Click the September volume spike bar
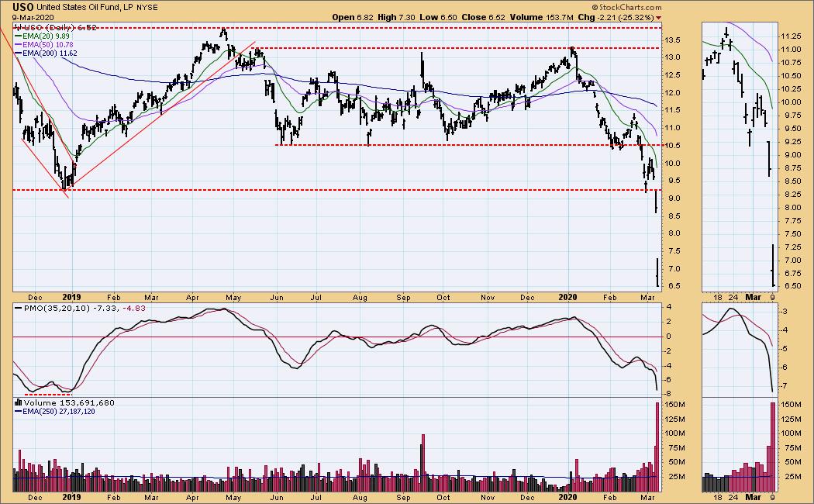This screenshot has width=814, height=504. click(x=423, y=463)
